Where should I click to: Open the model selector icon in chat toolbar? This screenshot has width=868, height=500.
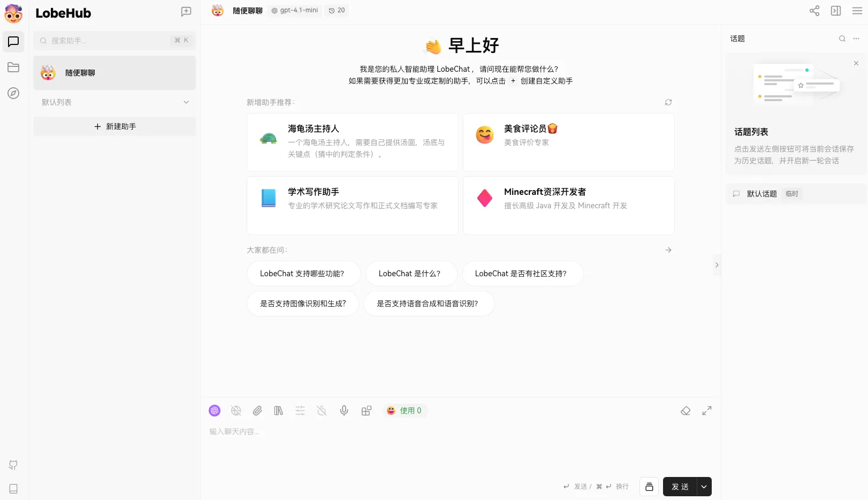click(215, 411)
